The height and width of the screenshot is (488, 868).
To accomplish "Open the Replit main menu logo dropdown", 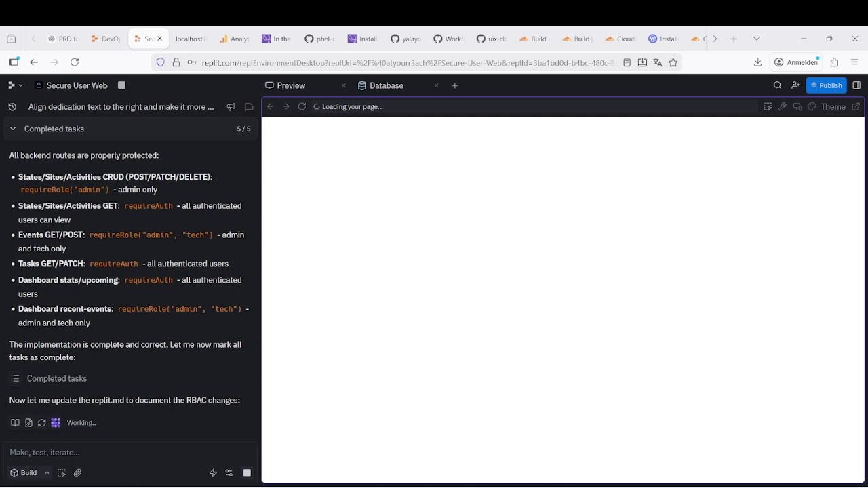I will (15, 85).
